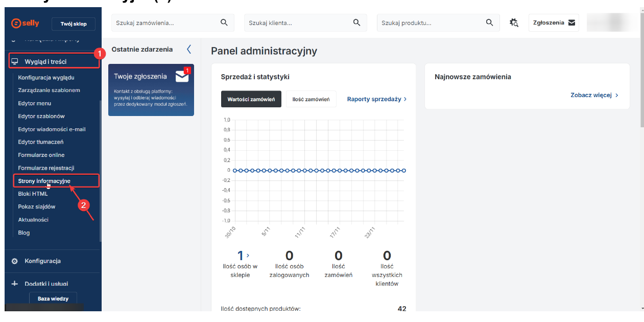The image size is (644, 322).
Task: Click the plus icon beside Dodatki i usługi
Action: [15, 284]
